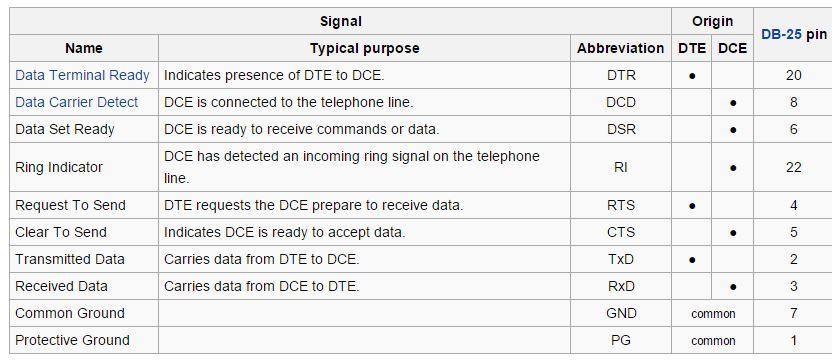Screen dimensions: 832x360
Task: Select the Protective Ground row name
Action: click(72, 340)
